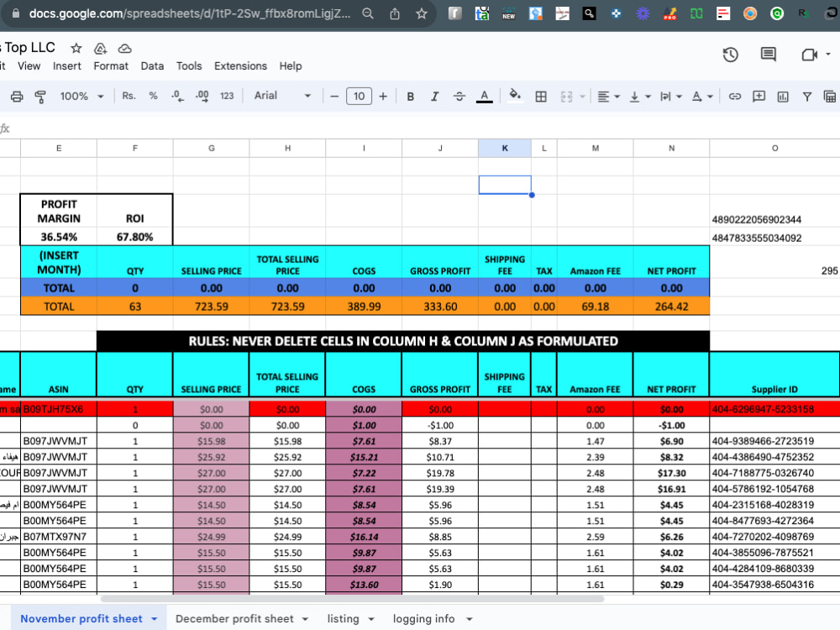
Task: Decrease decimal places
Action: click(177, 96)
